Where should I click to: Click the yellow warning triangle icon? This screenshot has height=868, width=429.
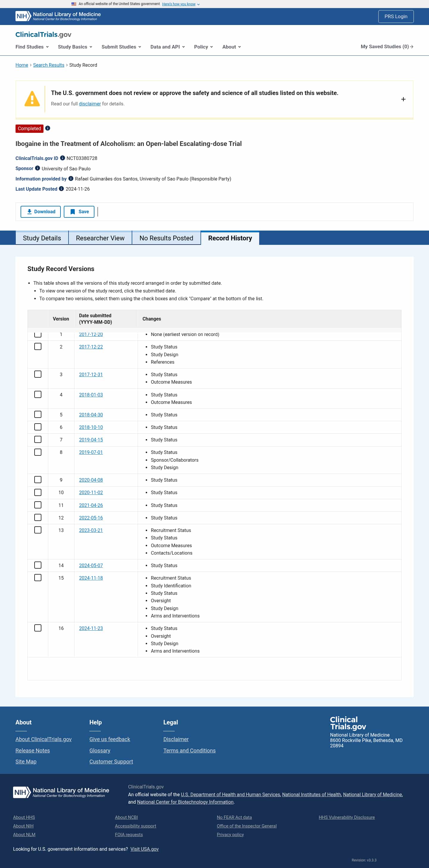coord(32,99)
